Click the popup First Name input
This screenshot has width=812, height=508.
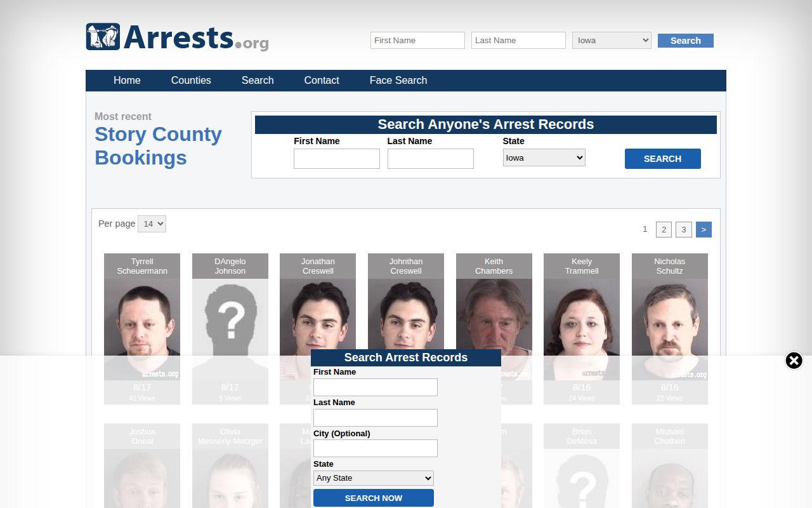(376, 387)
